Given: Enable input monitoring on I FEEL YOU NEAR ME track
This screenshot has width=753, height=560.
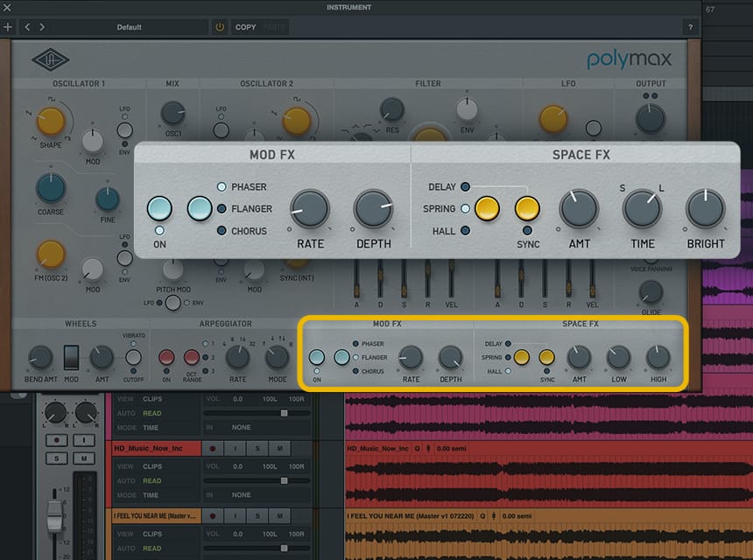Looking at the screenshot, I should pos(235,516).
